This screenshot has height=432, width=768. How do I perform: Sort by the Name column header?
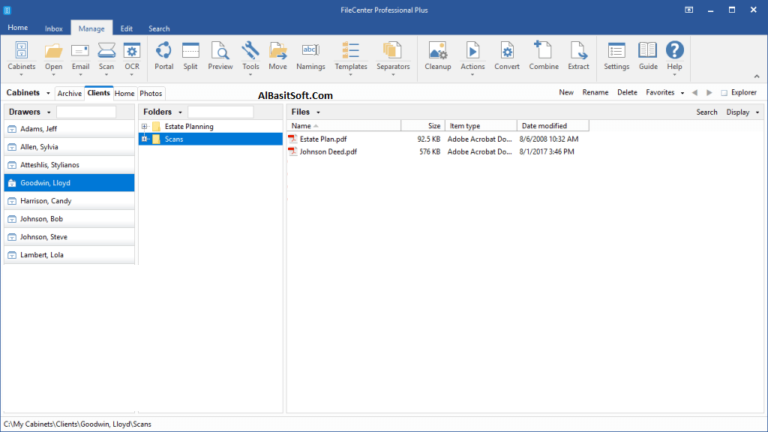(x=344, y=126)
